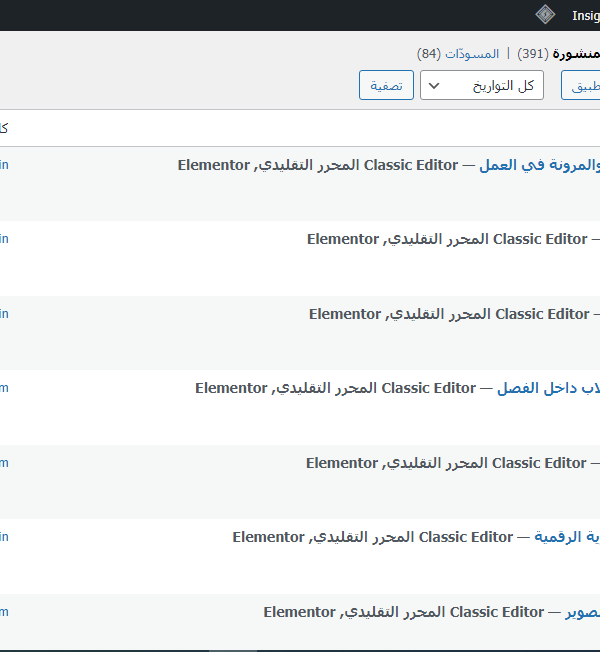Click Classic Editor text in الرقمية row
Viewport: 600px width, 652px height.
click(x=466, y=537)
